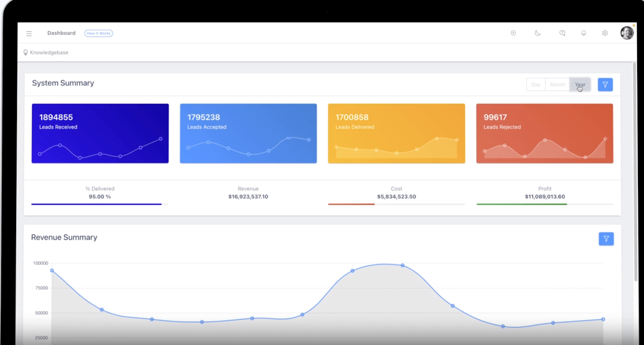
Task: Click the Dashboard page title
Action: point(61,33)
